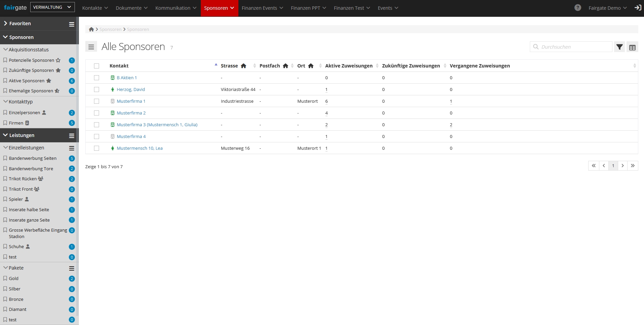Open the Finanzen Events menu
The image size is (644, 325).
(263, 8)
